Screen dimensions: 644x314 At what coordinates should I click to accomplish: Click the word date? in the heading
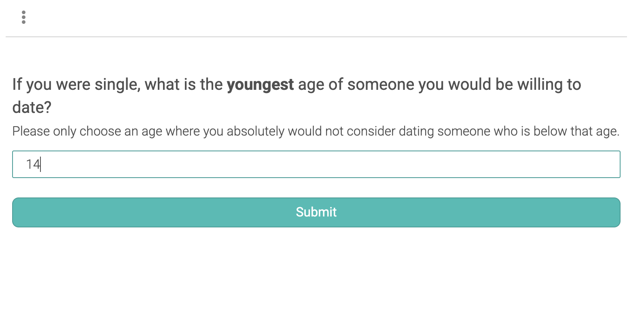pos(32,107)
